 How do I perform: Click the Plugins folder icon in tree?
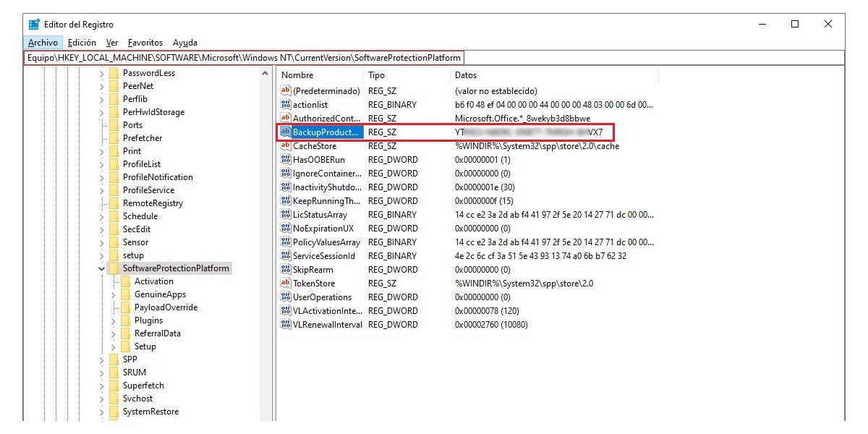coord(125,320)
